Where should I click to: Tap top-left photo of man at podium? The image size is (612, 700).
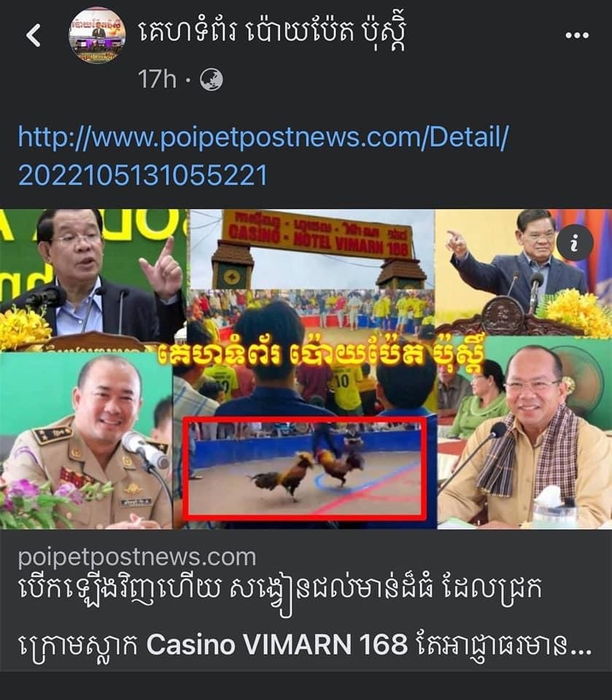click(93, 279)
